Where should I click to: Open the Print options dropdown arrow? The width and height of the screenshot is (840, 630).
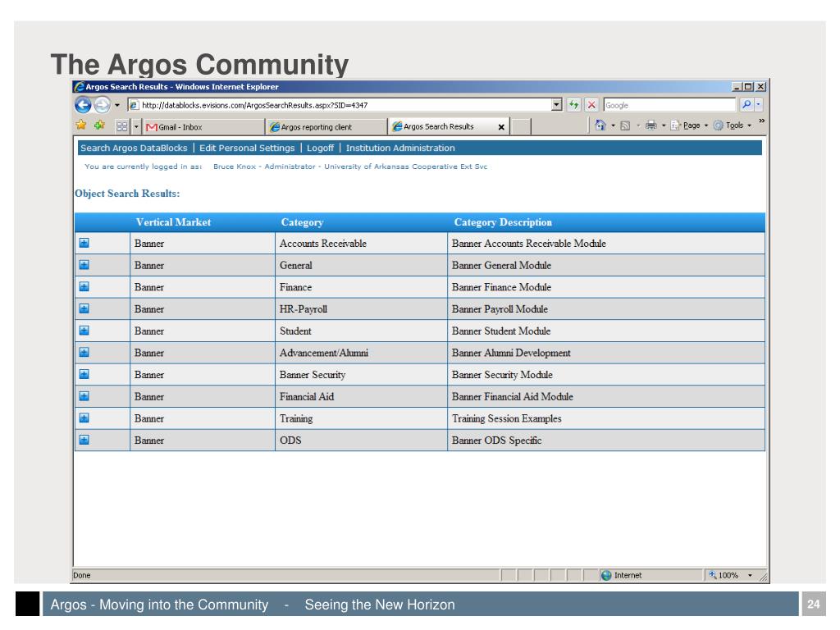663,126
